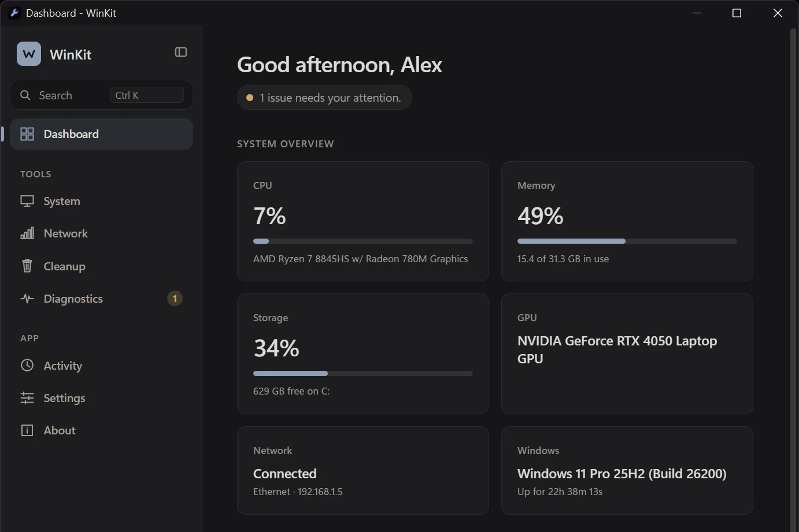Click the Memory usage progress bar
Screen dimensions: 799x532
click(x=627, y=241)
